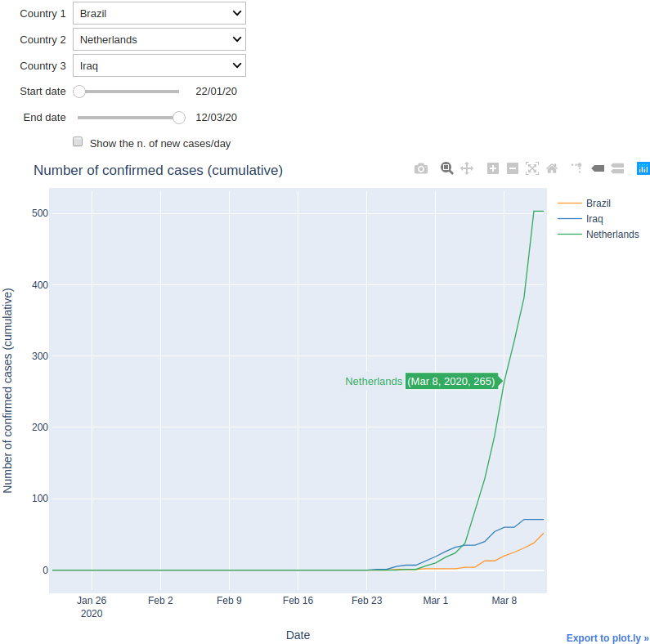
Task: Toggle Netherlands trace in legend
Action: 598,234
